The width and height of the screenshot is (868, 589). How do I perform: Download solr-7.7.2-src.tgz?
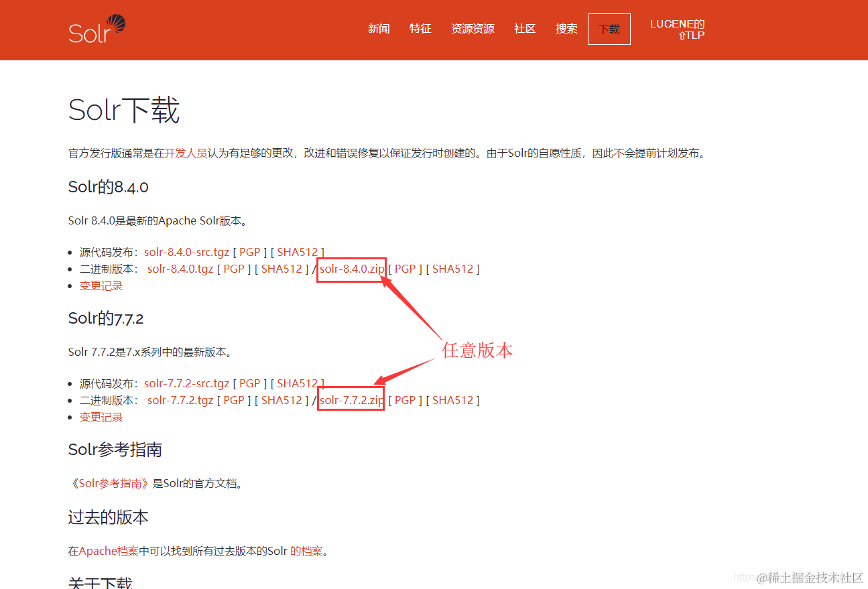(186, 383)
